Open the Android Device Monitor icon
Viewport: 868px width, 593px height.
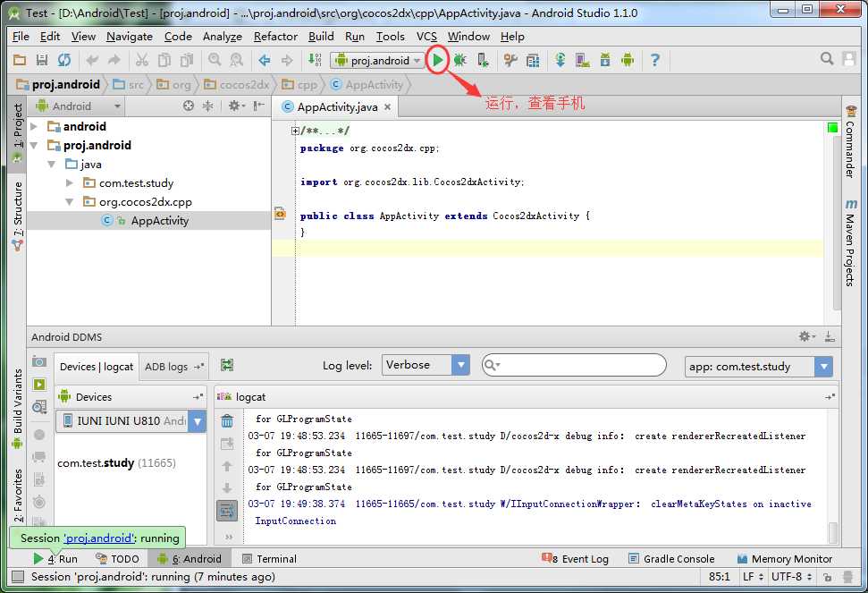pos(628,60)
